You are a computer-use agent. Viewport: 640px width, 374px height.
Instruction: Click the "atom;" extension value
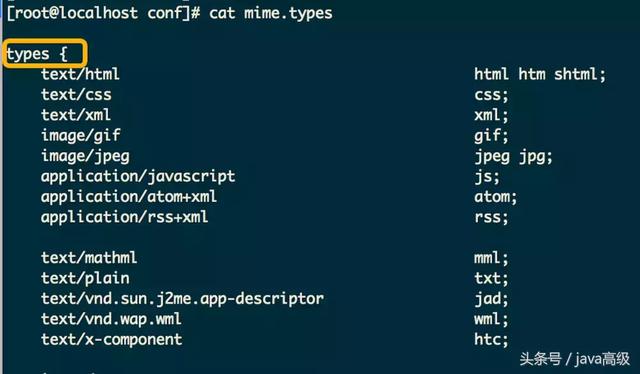(x=496, y=197)
